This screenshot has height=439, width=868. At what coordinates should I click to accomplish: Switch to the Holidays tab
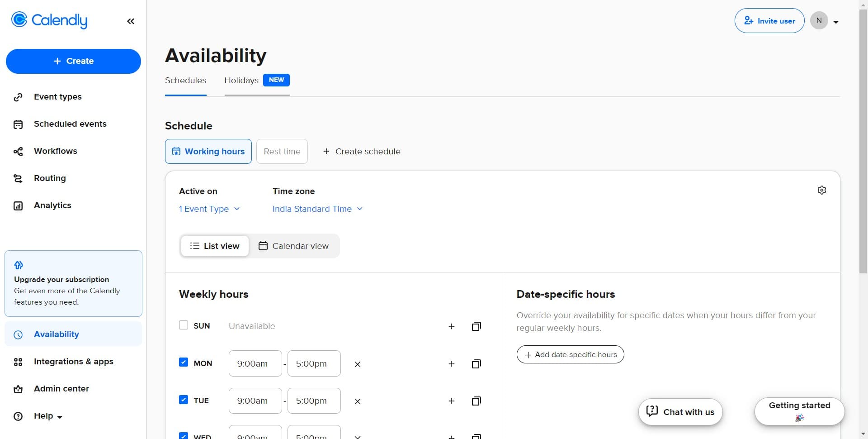point(241,81)
